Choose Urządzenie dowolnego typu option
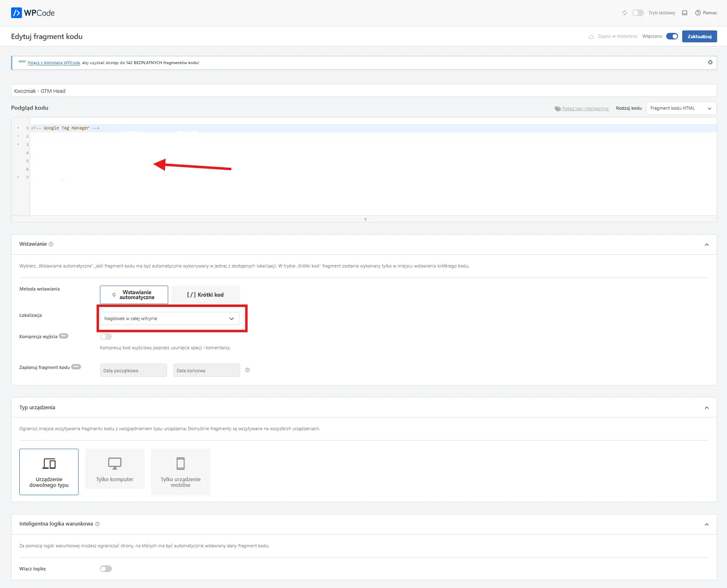 [49, 472]
